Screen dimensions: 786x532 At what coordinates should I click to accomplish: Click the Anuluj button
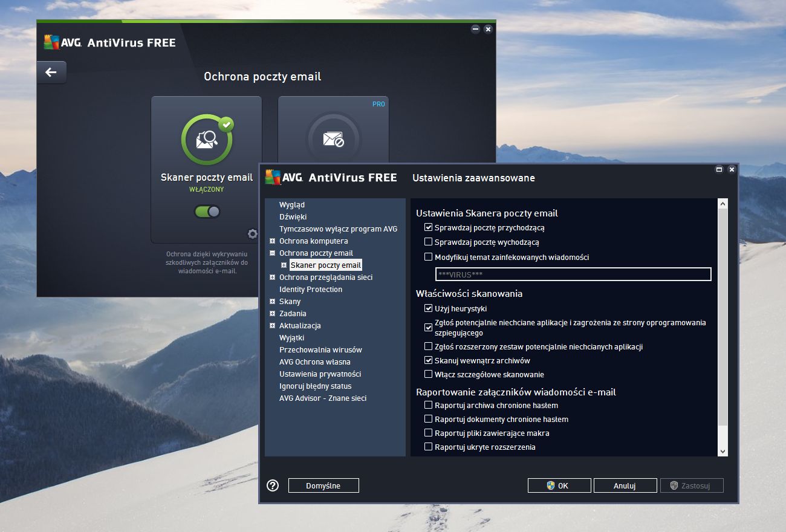[625, 485]
